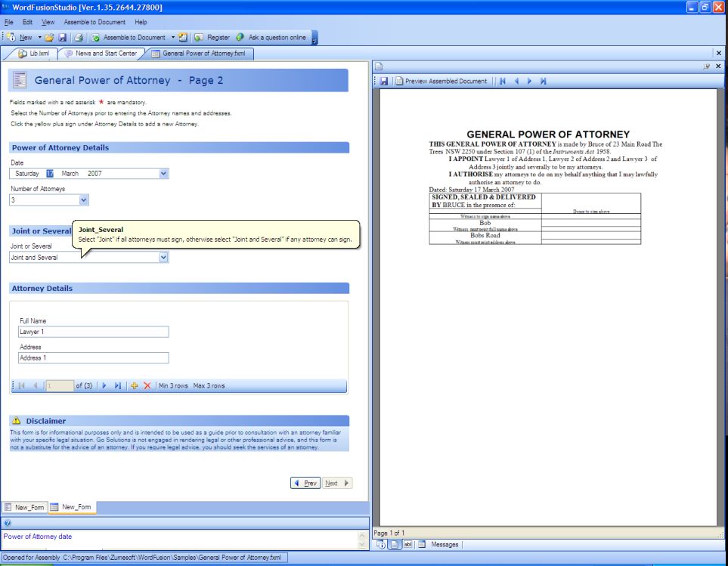Viewport: 728px width, 566px height.
Task: Click the Save icon in preview toolbar
Action: click(383, 81)
